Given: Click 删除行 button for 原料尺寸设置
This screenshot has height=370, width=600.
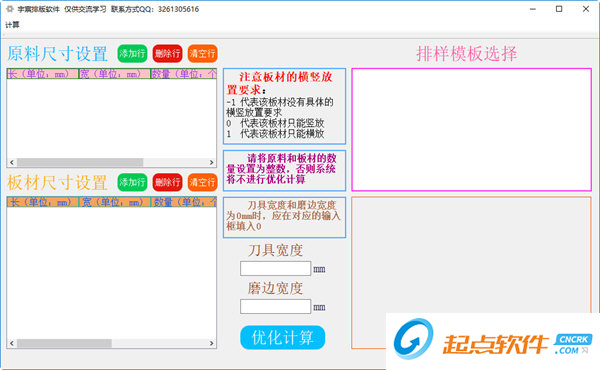Looking at the screenshot, I should [x=168, y=53].
